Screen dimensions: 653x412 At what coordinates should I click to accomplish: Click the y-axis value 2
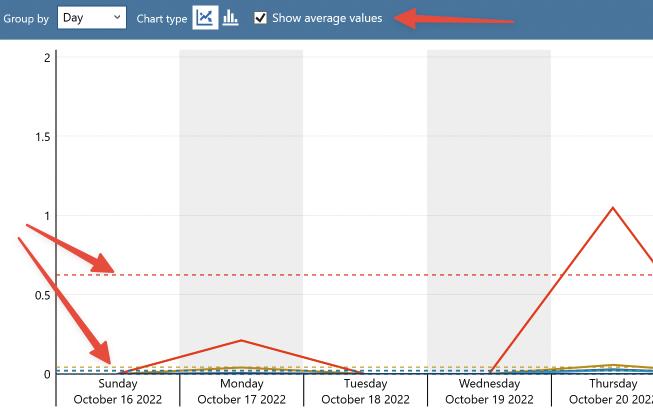47,57
